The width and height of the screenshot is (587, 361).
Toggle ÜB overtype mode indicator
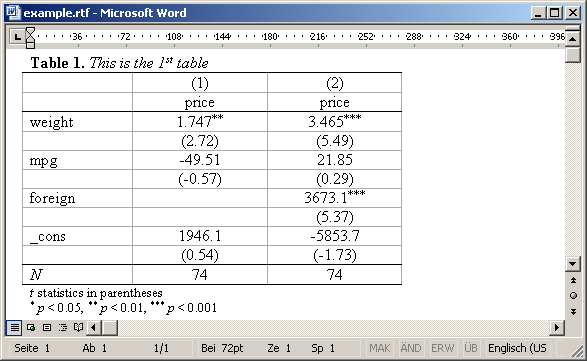point(471,348)
